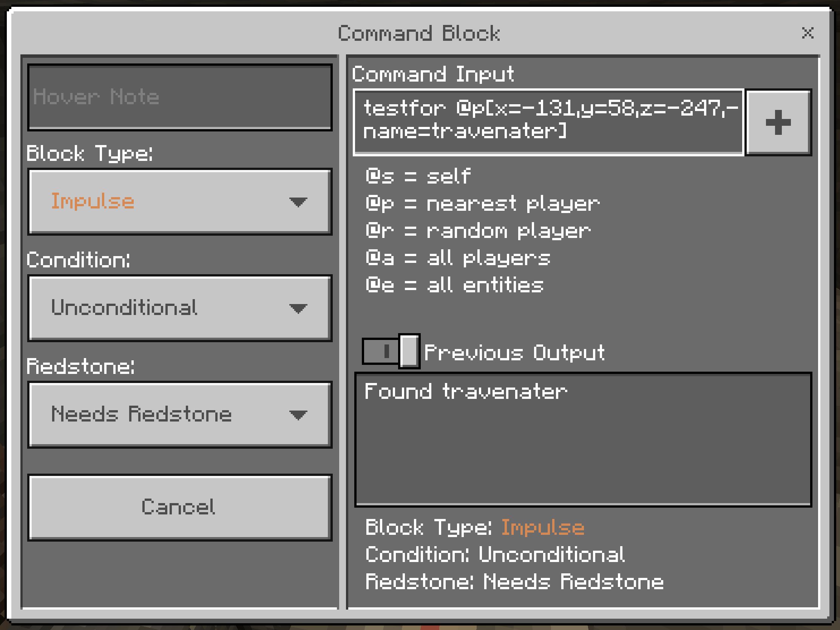Select the '@s = self' hint line
This screenshot has height=630, width=840.
coord(418,177)
